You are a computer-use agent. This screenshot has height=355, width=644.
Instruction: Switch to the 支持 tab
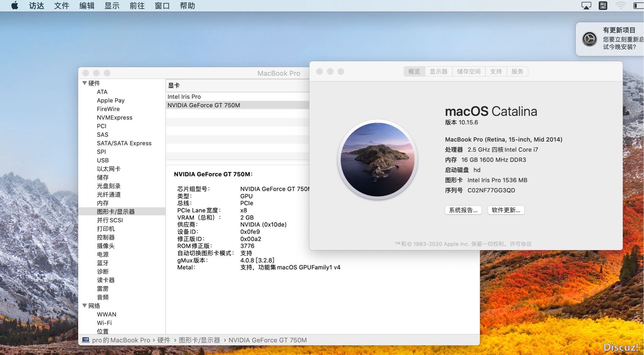[496, 71]
